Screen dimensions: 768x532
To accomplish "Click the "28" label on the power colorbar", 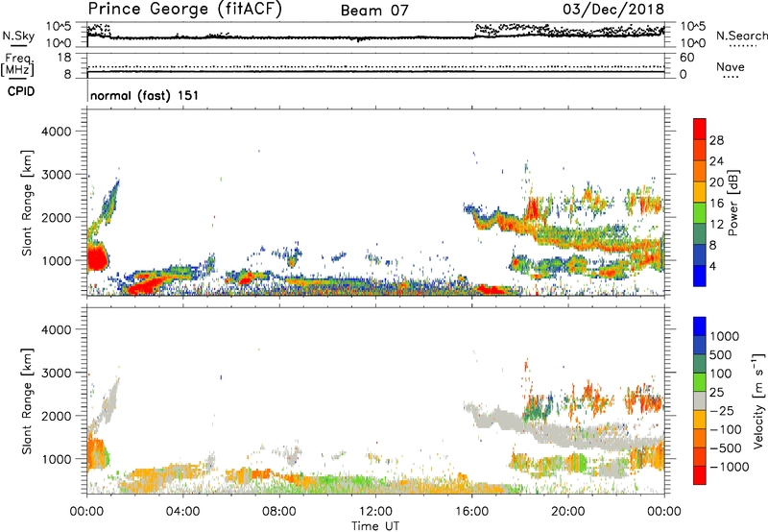I will click(x=716, y=140).
